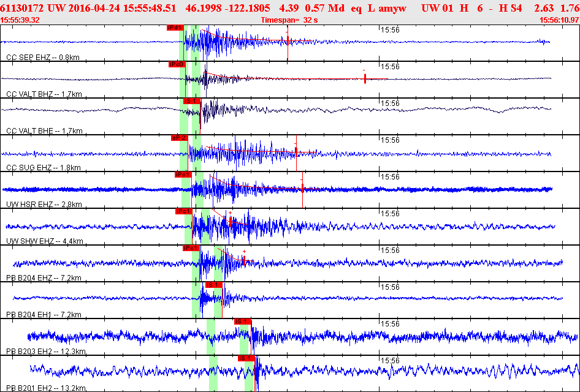Select the iS 1 pick flag on PB B201 EH2
The height and width of the screenshot is (392, 580).
coord(246,358)
